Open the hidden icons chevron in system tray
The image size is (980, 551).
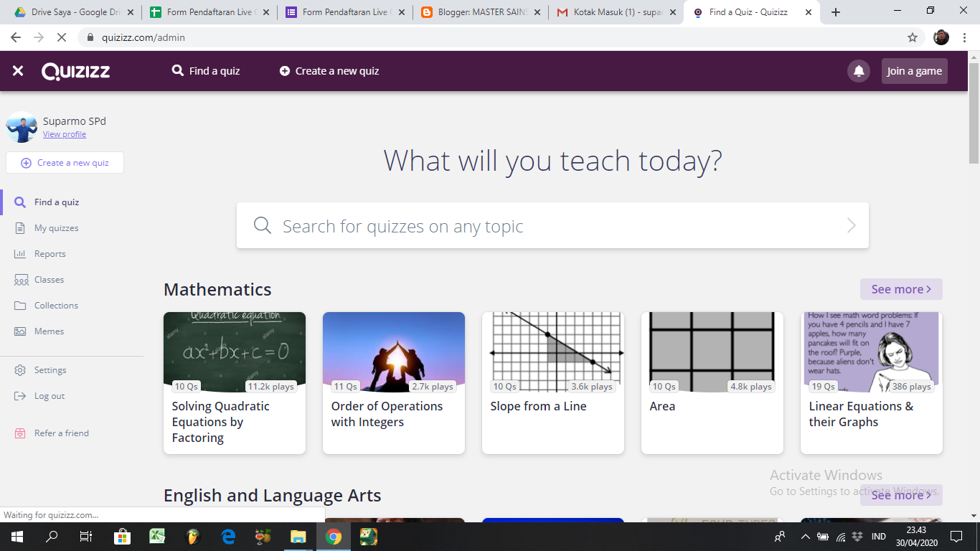tap(805, 536)
